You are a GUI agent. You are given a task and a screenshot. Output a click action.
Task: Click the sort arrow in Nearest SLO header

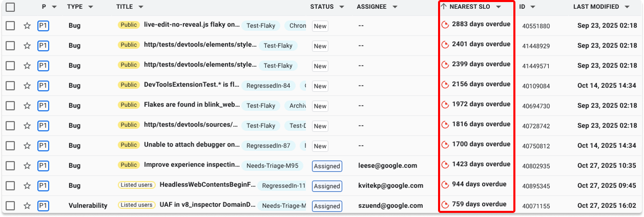[x=444, y=7]
